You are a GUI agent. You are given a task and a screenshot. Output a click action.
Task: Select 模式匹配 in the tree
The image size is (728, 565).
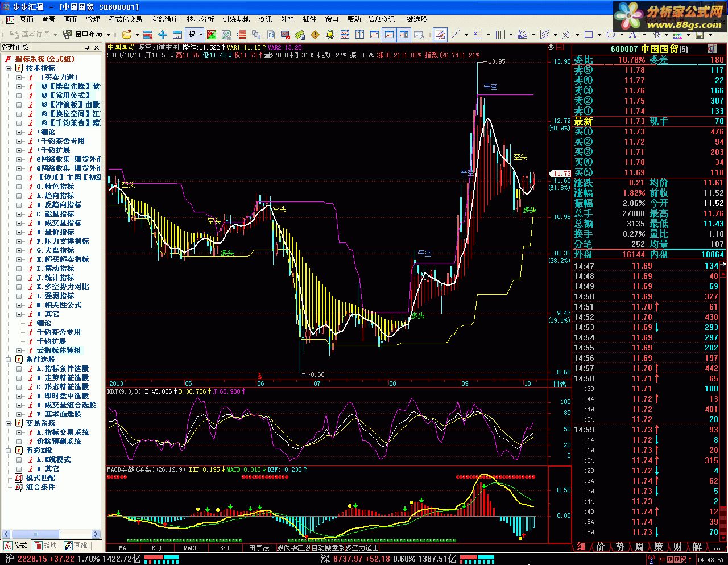40,478
